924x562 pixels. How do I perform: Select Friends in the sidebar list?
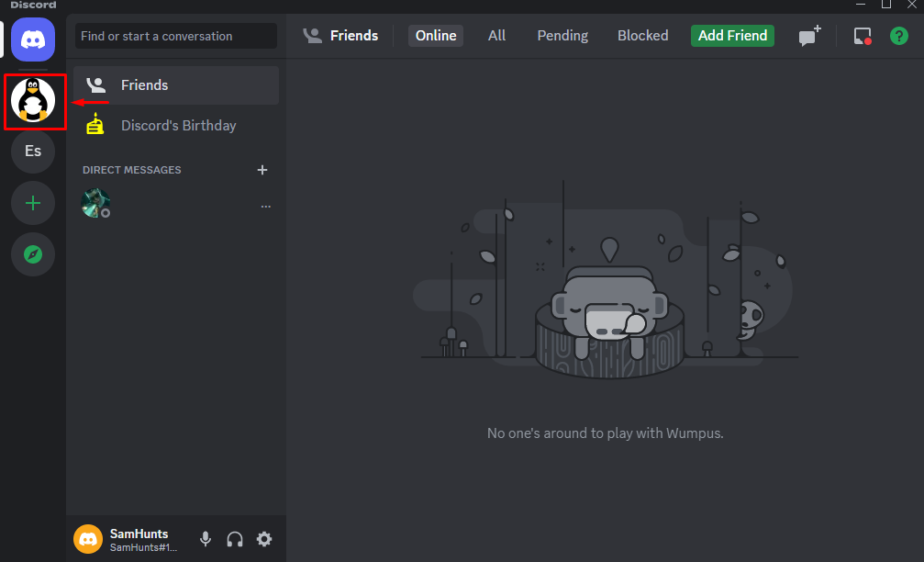[x=176, y=84]
